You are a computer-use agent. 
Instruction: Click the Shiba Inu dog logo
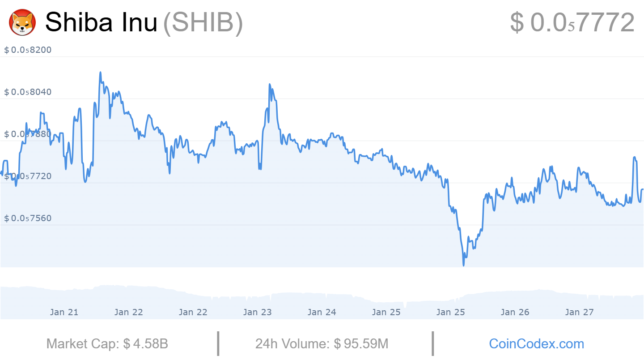(x=23, y=23)
